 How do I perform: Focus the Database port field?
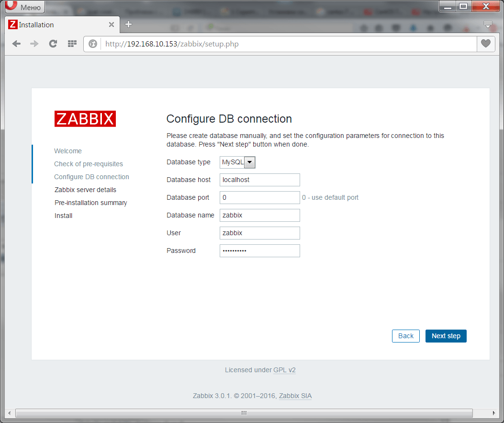click(x=259, y=197)
